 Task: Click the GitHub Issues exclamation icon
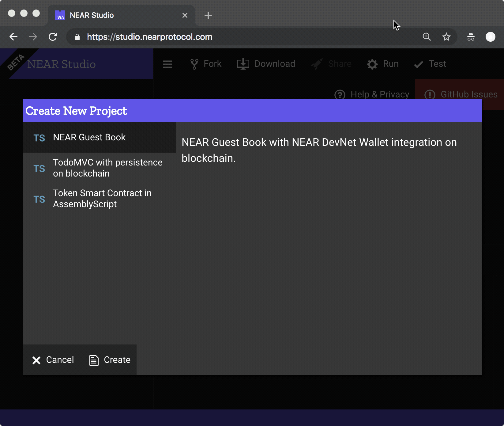(430, 95)
